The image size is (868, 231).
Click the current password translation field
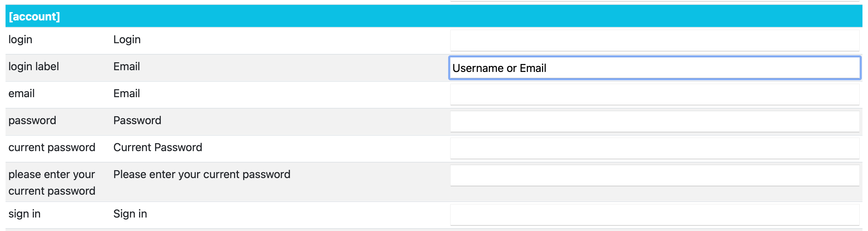point(656,148)
